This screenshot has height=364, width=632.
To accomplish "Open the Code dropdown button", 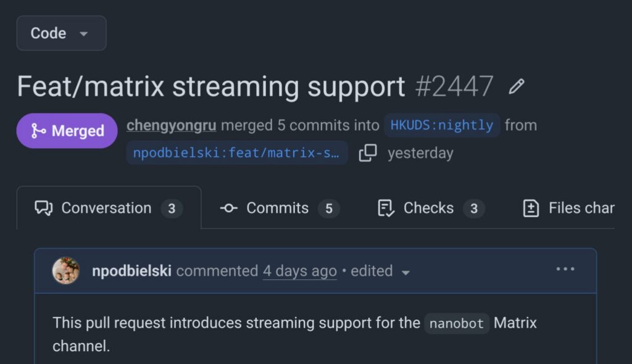I will (x=61, y=33).
